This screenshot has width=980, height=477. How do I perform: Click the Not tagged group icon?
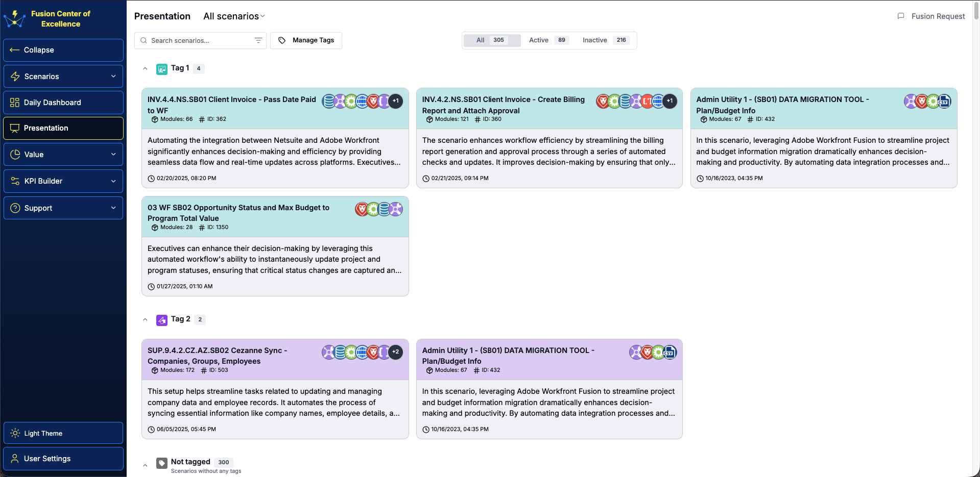pos(162,463)
